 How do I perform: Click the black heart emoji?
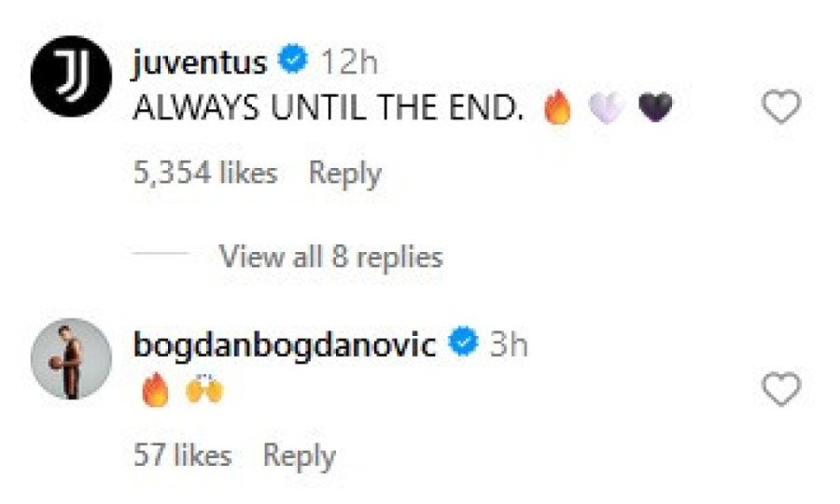(654, 111)
